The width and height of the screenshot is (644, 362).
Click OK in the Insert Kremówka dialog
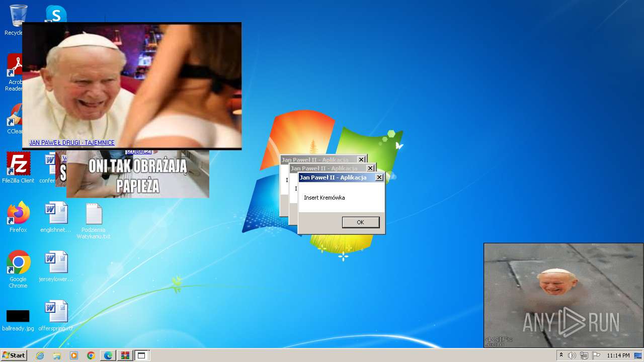coord(361,222)
